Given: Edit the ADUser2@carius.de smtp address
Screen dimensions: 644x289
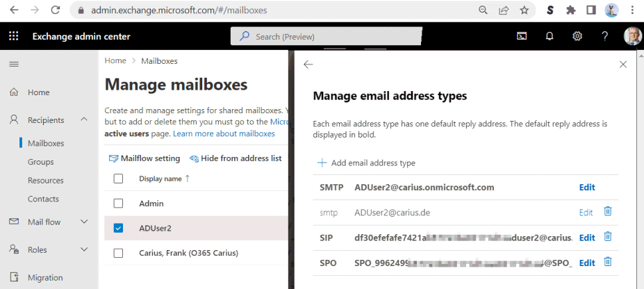Looking at the screenshot, I should (x=586, y=213).
